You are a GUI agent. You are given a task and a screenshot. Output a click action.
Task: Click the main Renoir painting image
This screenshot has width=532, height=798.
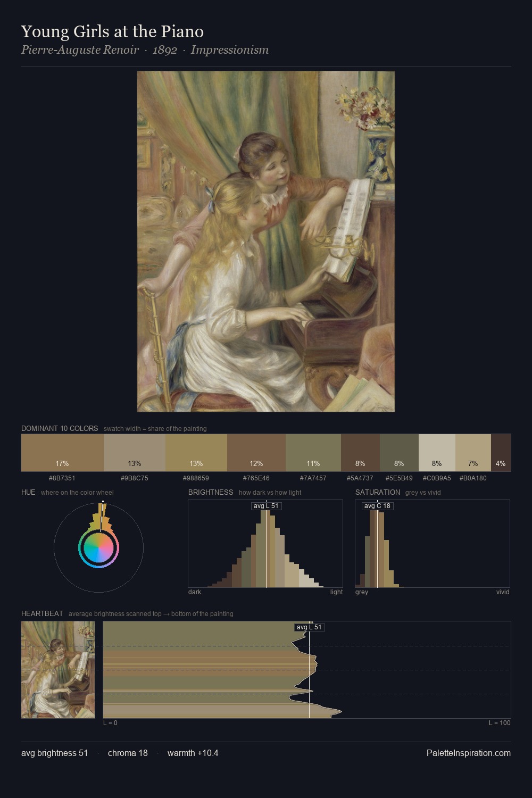point(266,242)
